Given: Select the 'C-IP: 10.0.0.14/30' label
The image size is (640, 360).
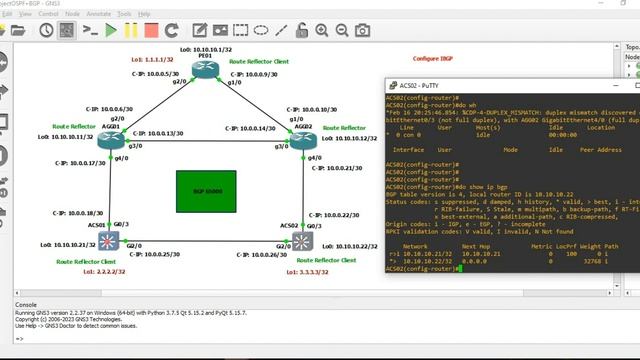Looking at the screenshot, I should (x=250, y=128).
